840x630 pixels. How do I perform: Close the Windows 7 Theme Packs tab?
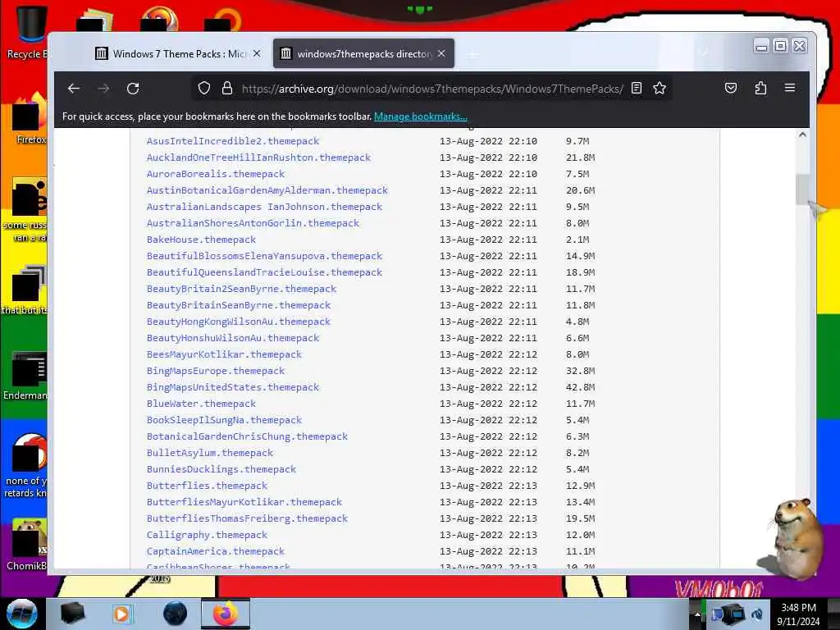coord(257,53)
